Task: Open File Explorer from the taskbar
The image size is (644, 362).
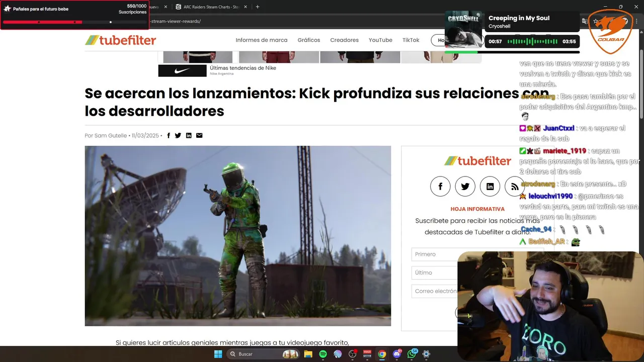Action: coord(308,354)
